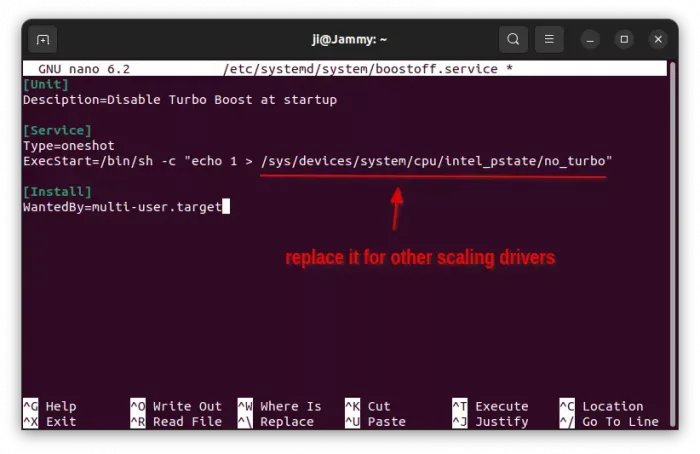This screenshot has height=454, width=700.
Task: Open a new terminal tab icon
Action: pos(42,40)
